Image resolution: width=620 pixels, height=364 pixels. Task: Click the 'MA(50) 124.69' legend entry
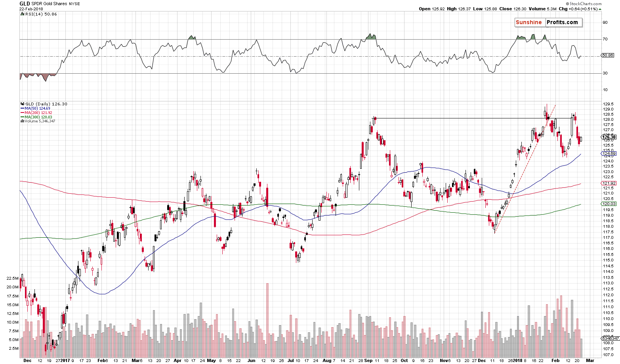point(38,109)
